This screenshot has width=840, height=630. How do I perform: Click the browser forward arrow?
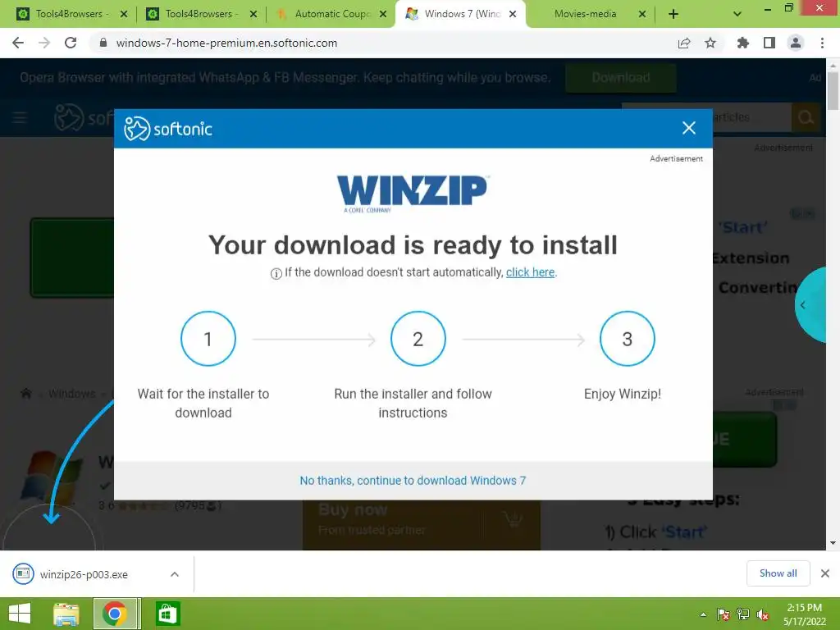tap(44, 43)
